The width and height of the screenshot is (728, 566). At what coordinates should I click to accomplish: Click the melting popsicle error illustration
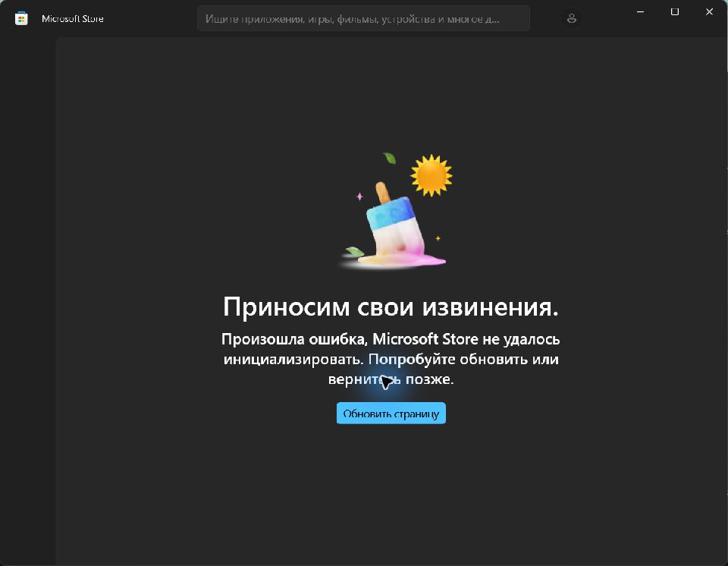pos(396,211)
